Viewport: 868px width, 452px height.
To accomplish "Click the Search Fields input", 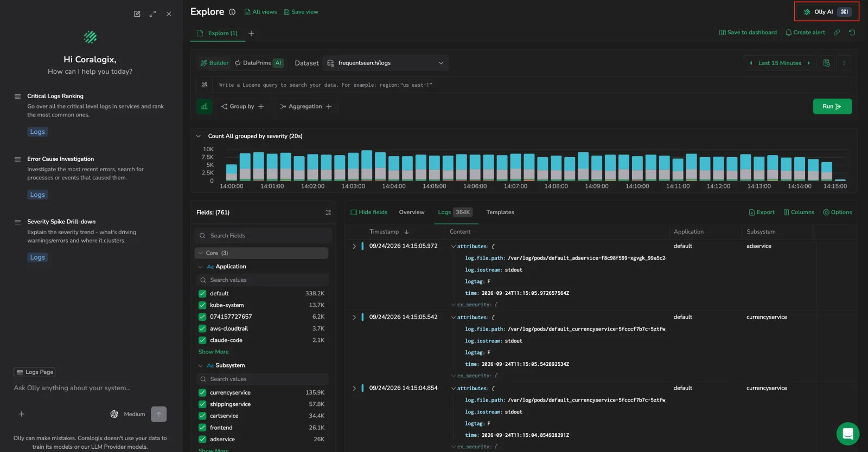I will [x=263, y=236].
